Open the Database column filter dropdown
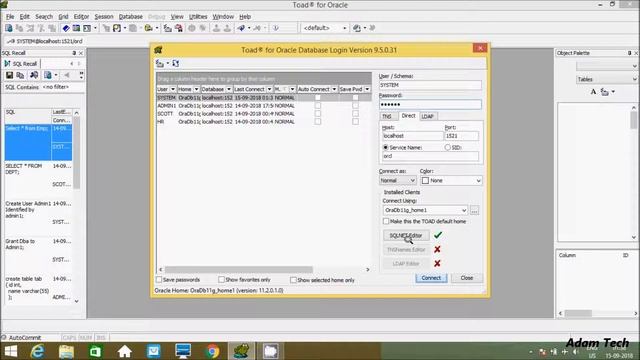The width and height of the screenshot is (640, 360). coord(229,89)
